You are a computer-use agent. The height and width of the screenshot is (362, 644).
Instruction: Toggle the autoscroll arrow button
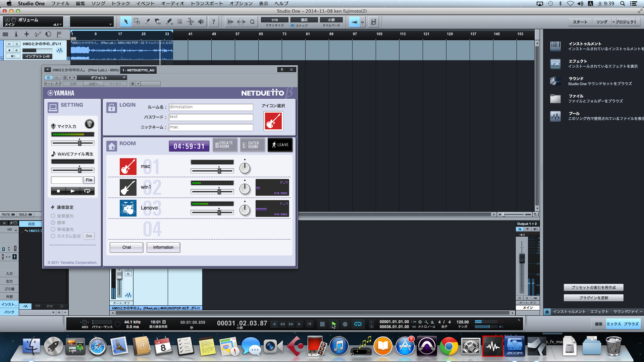(354, 22)
